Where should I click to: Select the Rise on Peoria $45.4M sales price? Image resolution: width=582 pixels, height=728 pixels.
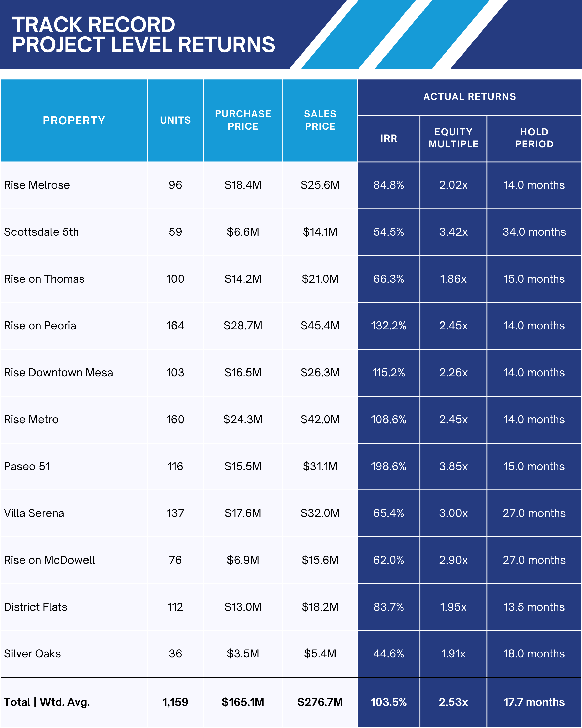[x=320, y=326]
